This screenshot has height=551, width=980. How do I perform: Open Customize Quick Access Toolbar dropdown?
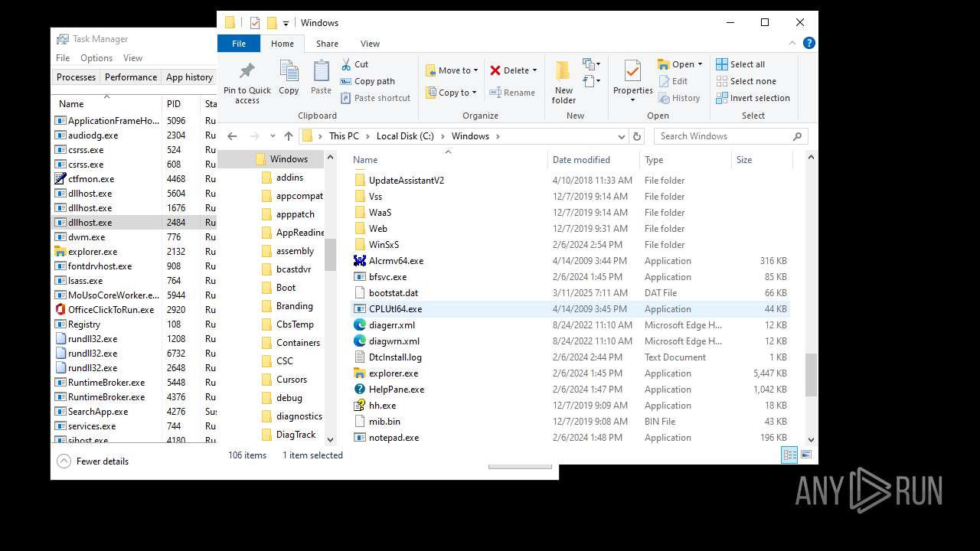286,23
